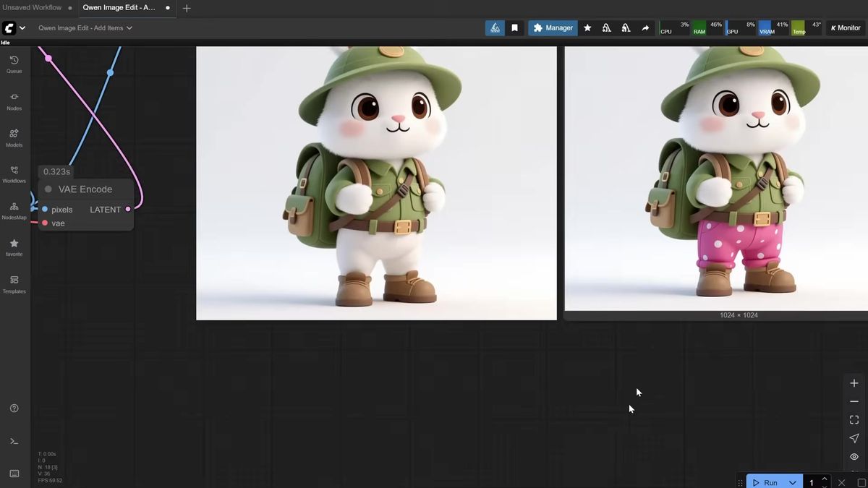The width and height of the screenshot is (868, 488).
Task: Zoom out of the canvas
Action: coord(854,401)
